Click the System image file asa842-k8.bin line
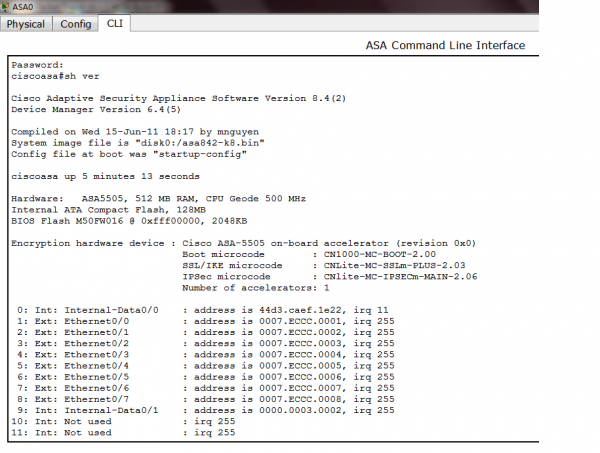 (x=138, y=143)
